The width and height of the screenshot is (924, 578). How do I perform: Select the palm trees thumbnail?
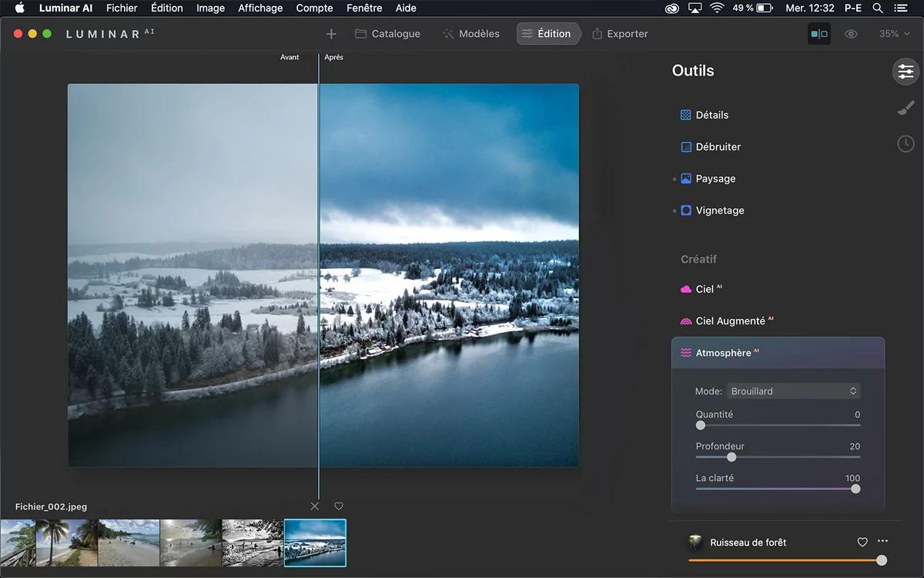tap(67, 543)
